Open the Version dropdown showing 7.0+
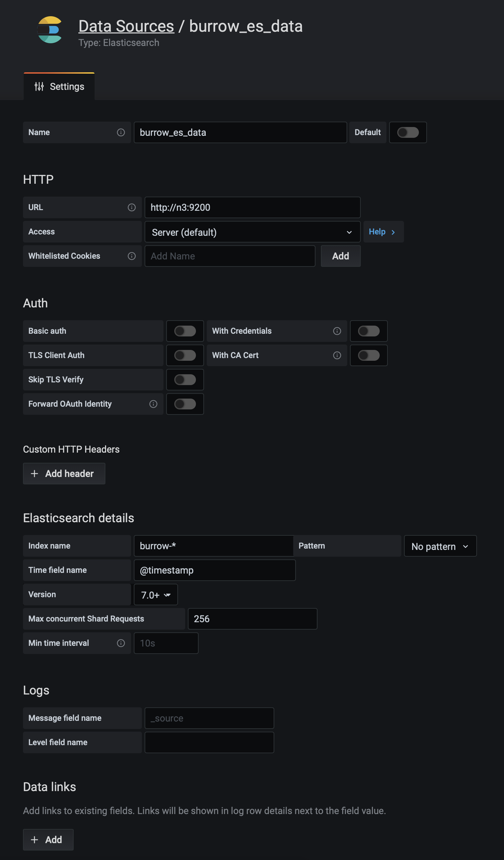The width and height of the screenshot is (504, 860). tap(156, 595)
